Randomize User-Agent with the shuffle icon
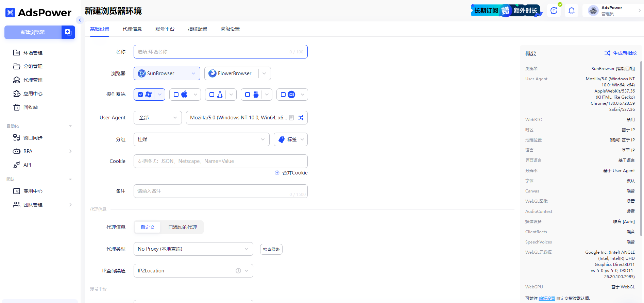 [x=301, y=118]
